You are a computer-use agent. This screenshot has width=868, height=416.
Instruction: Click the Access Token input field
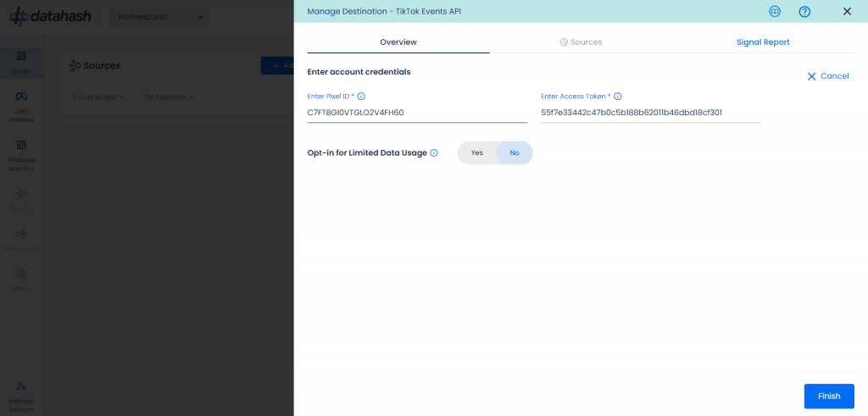pyautogui.click(x=651, y=113)
